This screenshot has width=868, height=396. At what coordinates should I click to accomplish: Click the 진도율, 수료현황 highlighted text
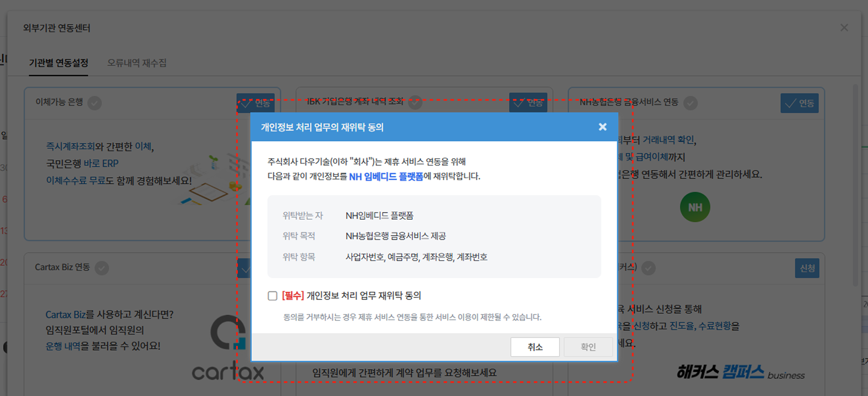(x=700, y=326)
